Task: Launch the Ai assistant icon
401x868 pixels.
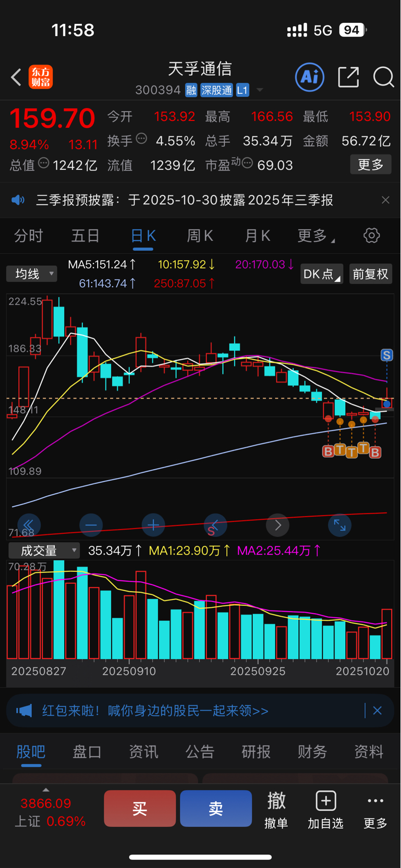Action: [310, 77]
